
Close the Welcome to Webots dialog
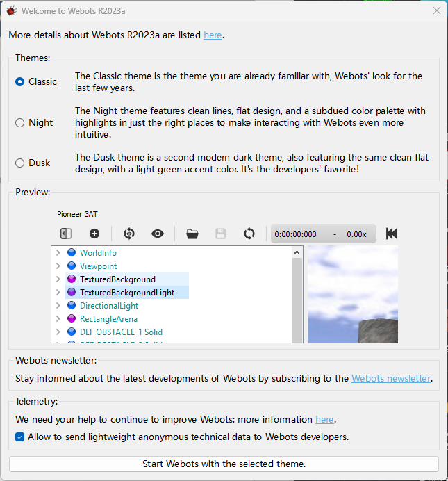click(x=437, y=10)
